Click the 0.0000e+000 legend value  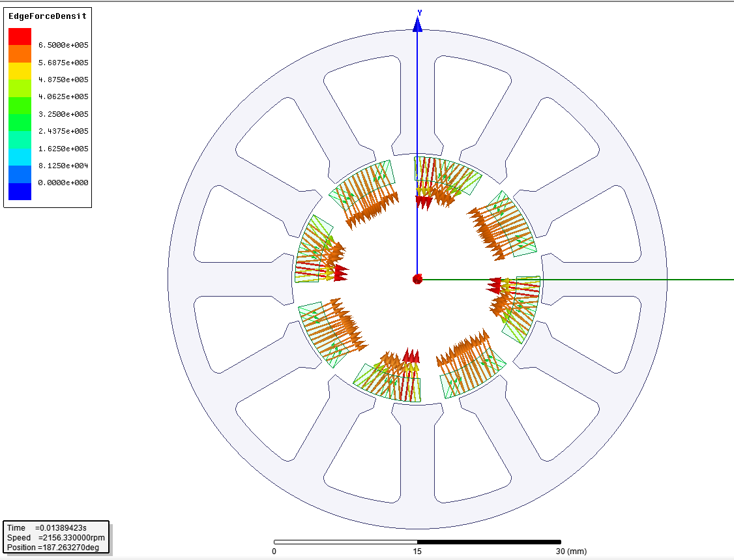[x=63, y=183]
